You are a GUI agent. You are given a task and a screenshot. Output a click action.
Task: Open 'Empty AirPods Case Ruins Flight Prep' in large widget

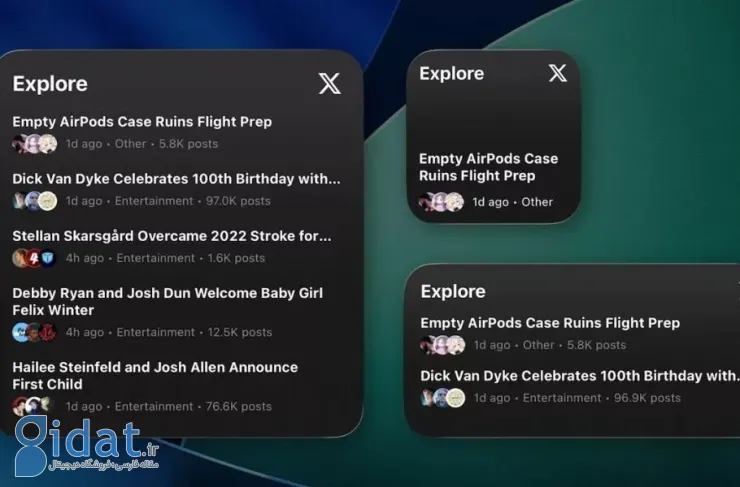pos(142,122)
